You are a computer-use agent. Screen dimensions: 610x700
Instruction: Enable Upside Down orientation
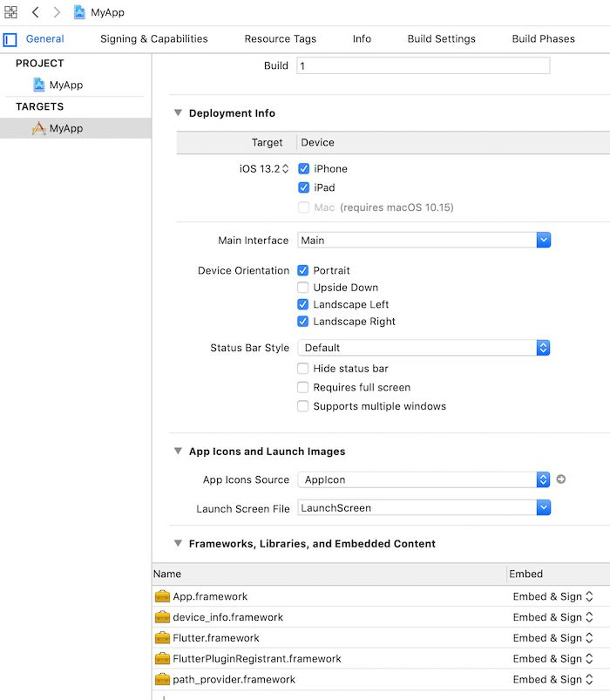click(303, 288)
